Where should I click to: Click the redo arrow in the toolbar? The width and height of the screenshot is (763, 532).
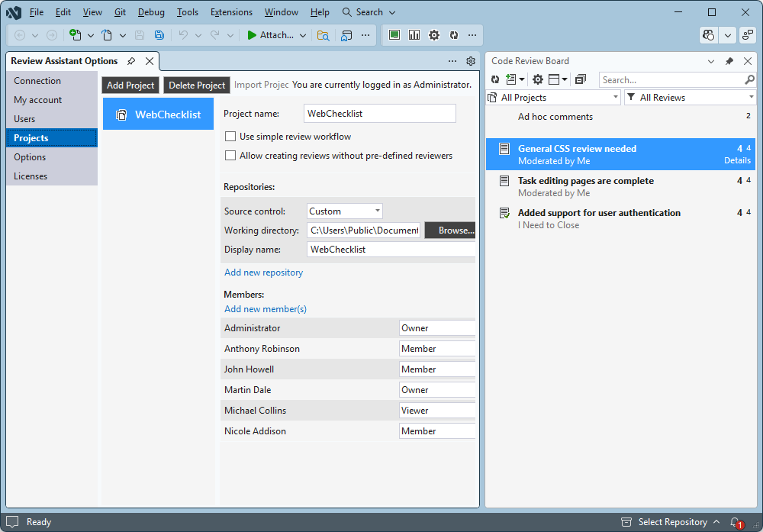(x=214, y=35)
